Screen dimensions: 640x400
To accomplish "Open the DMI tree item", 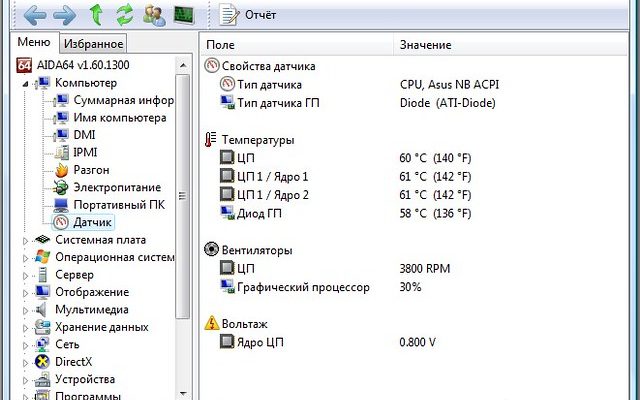I will point(84,135).
